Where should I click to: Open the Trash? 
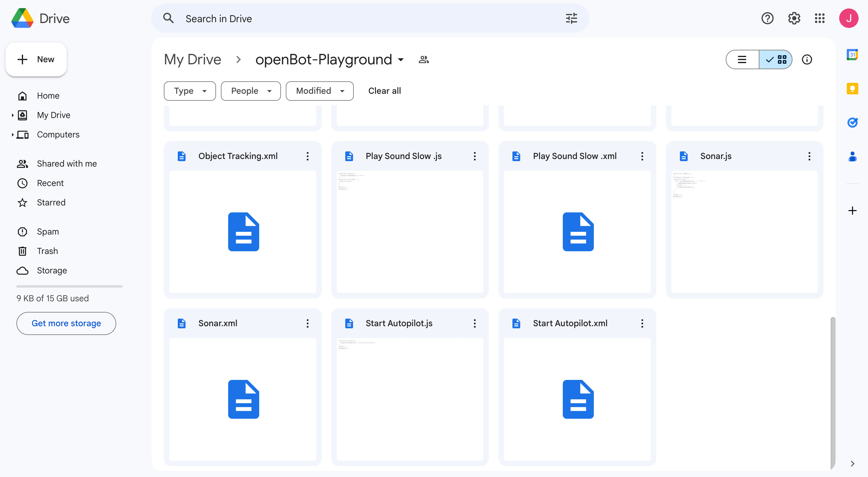coord(48,251)
